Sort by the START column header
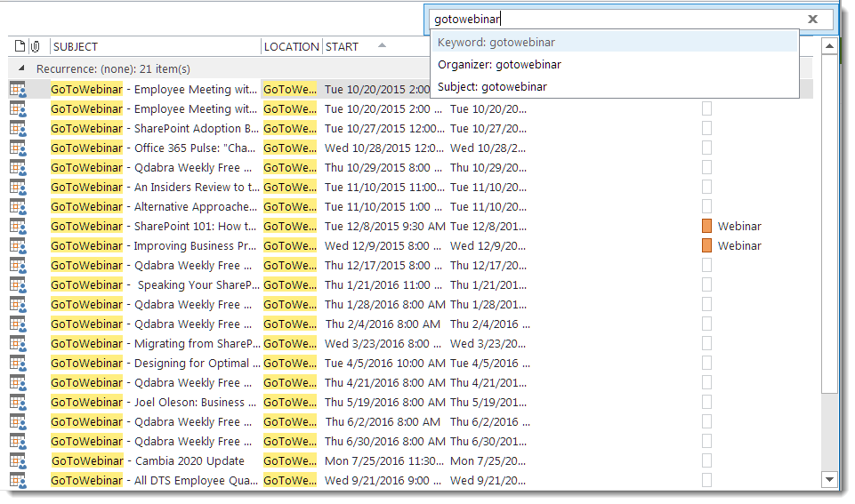The width and height of the screenshot is (855, 504). pos(343,46)
